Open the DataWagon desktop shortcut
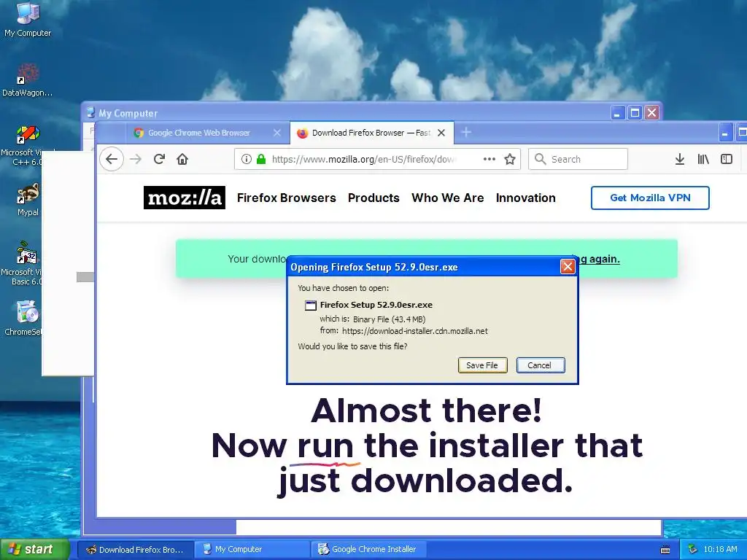 (28, 79)
